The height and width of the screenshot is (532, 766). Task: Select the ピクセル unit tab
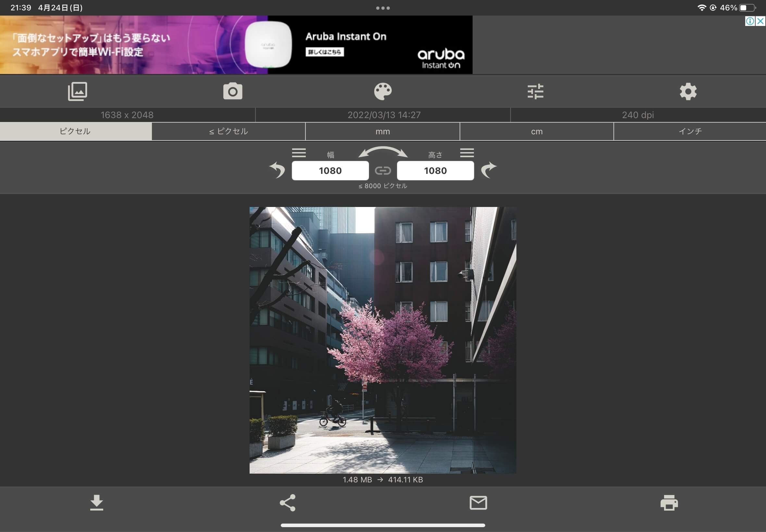point(76,131)
